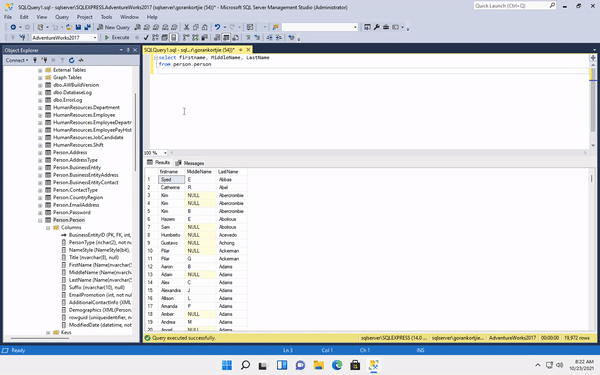The width and height of the screenshot is (600, 375).
Task: Expand the Keys folder
Action: 48,333
